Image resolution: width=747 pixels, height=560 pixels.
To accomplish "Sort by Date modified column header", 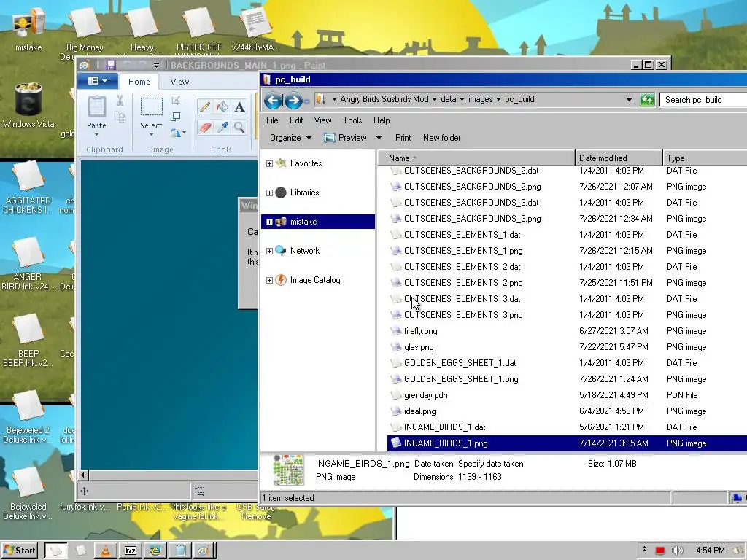I will pos(619,158).
